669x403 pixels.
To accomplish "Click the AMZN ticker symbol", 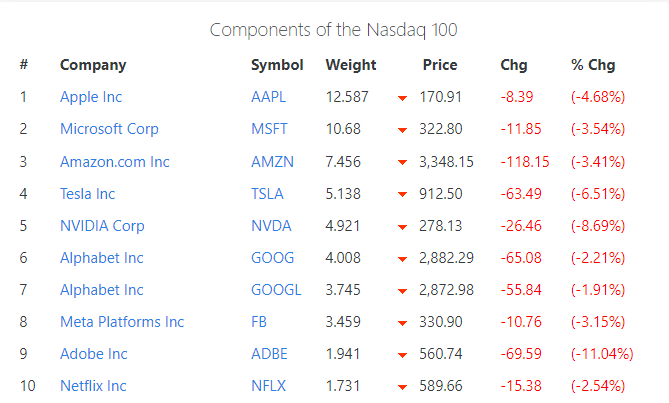I will click(x=272, y=161).
